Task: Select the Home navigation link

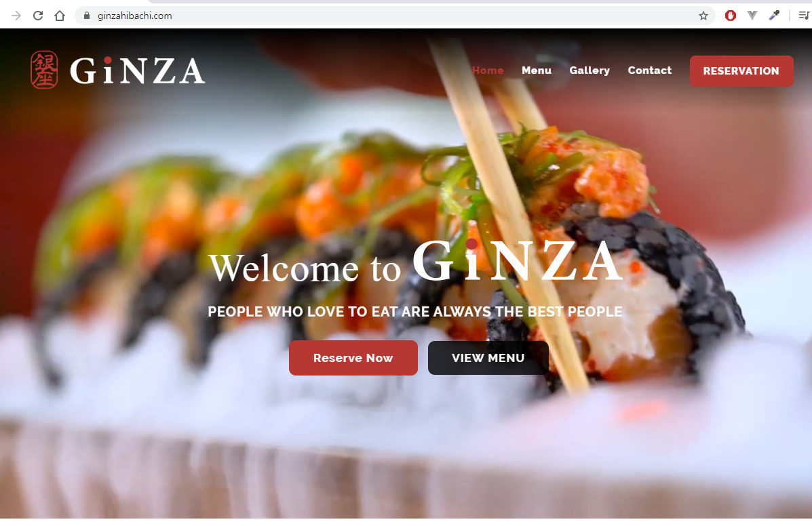Action: pyautogui.click(x=488, y=70)
